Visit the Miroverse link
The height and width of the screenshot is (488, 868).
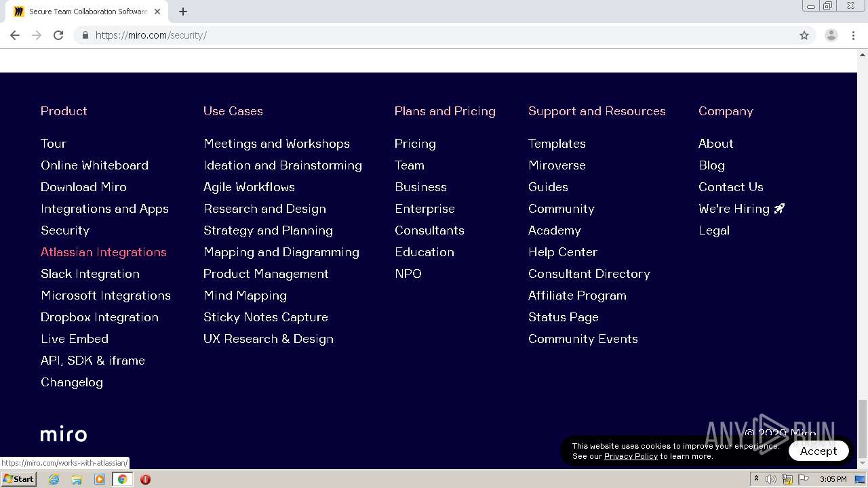557,165
